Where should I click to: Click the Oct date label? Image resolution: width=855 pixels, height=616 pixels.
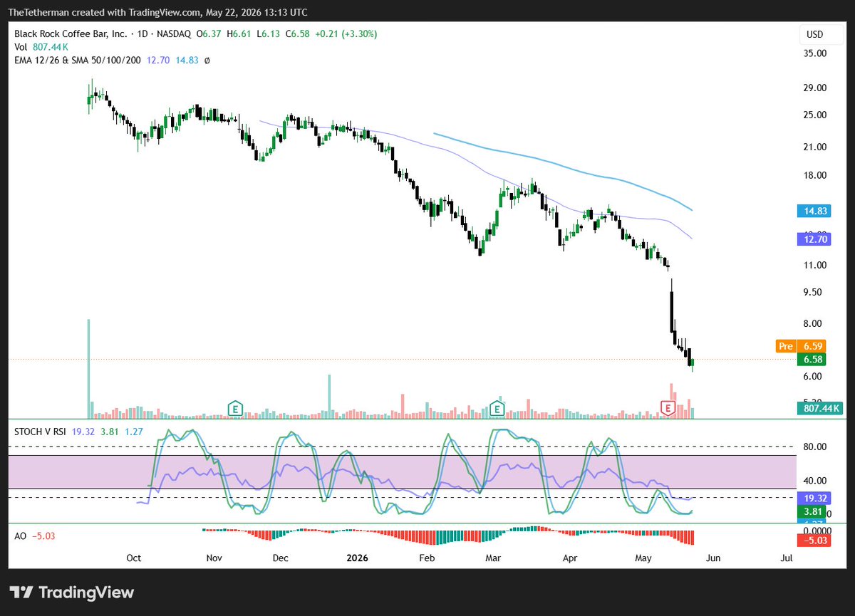pos(134,558)
